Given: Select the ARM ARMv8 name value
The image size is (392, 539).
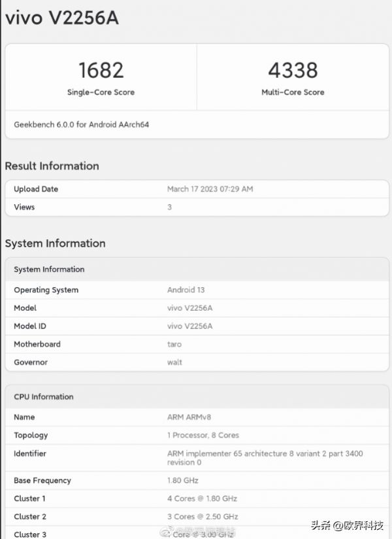Looking at the screenshot, I should pos(188,417).
